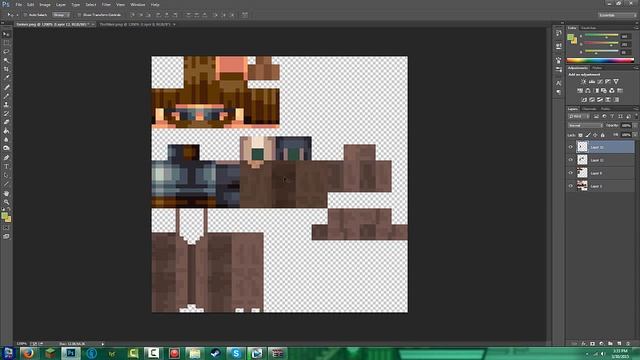The height and width of the screenshot is (360, 640).
Task: Open the Image menu
Action: tap(45, 4)
